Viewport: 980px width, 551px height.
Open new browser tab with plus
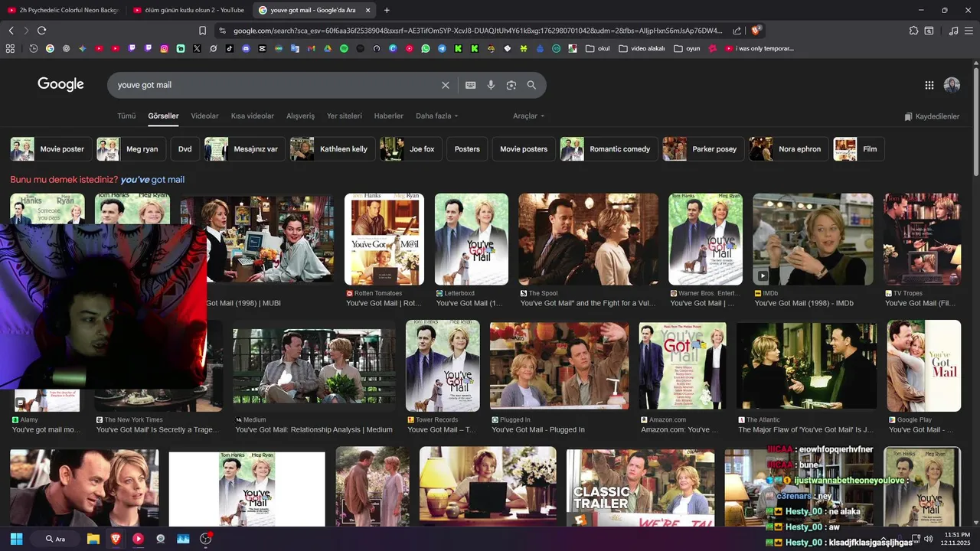coord(387,10)
